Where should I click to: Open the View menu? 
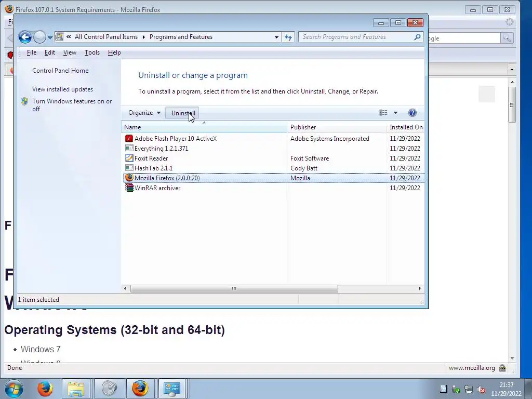[70, 52]
